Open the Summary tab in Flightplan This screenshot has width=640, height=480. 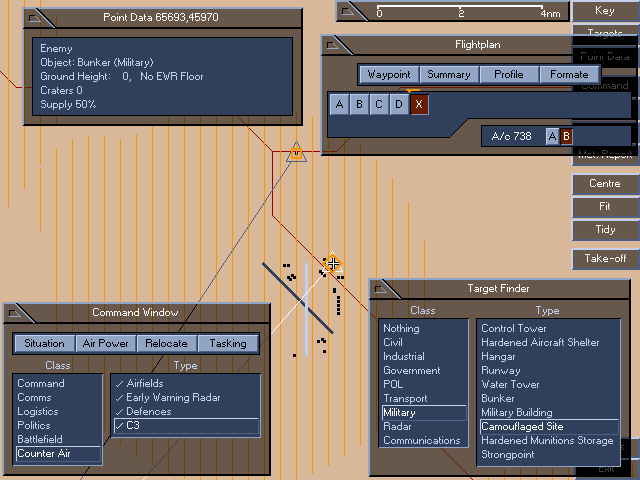pos(449,75)
